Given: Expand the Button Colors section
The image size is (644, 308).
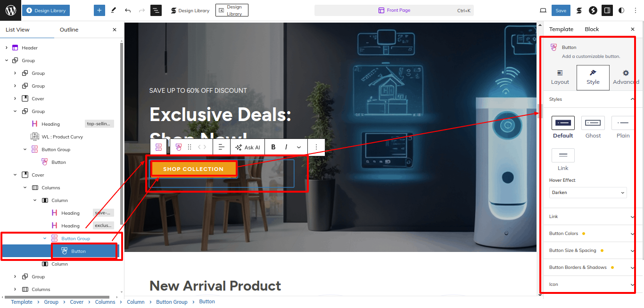Looking at the screenshot, I should click(592, 234).
